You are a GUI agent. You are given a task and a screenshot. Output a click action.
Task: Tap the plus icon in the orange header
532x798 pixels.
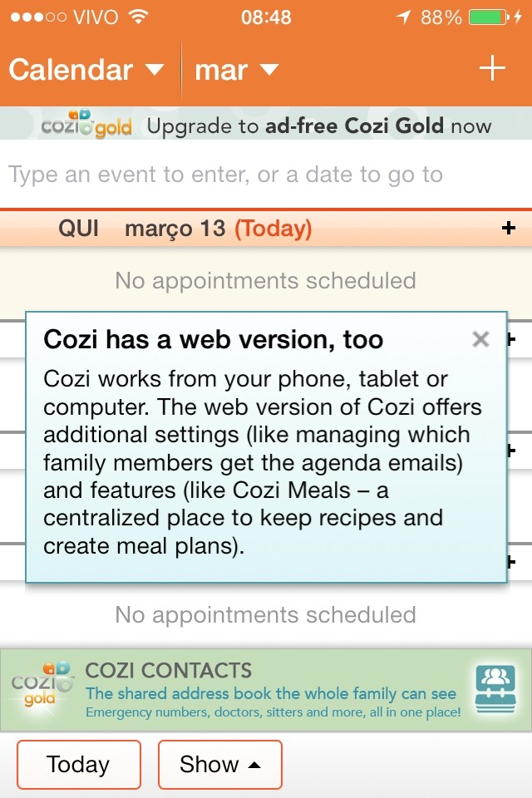492,69
